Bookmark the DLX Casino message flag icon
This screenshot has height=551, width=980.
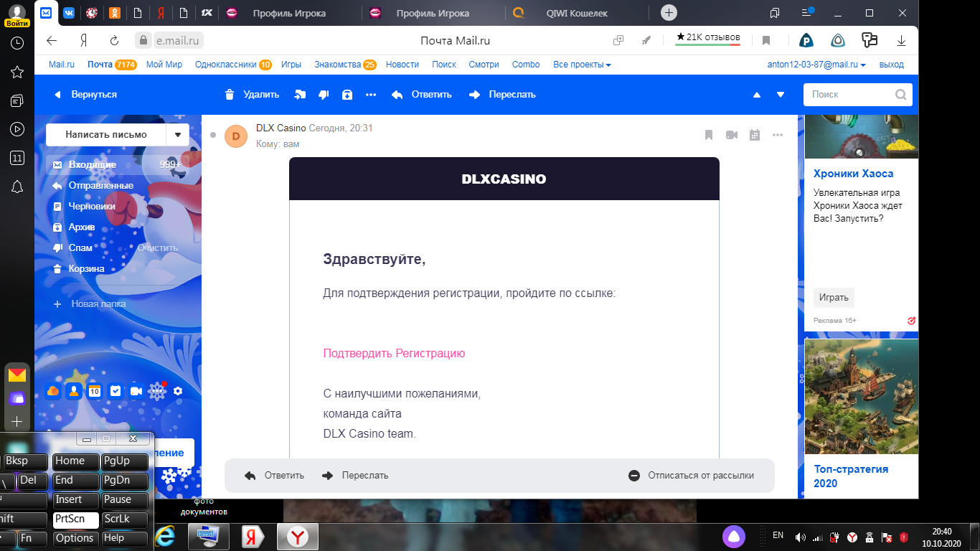click(x=709, y=135)
